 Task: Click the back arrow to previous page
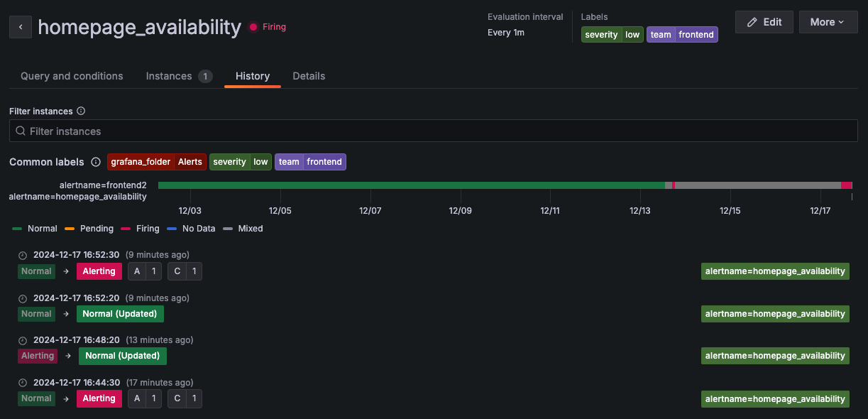(x=20, y=26)
